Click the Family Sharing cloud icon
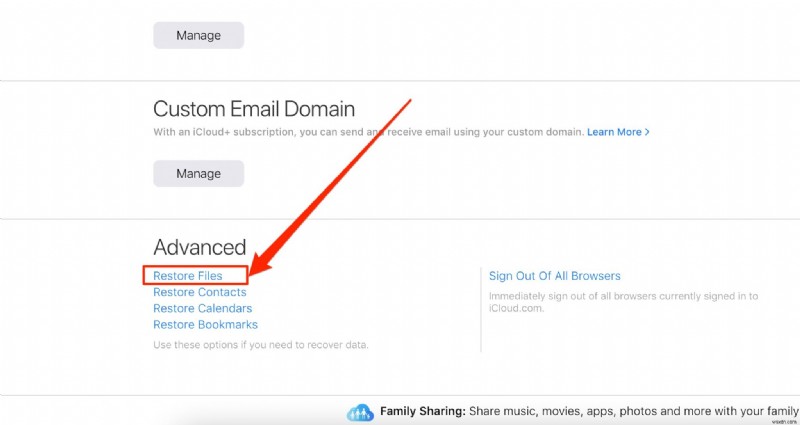The width and height of the screenshot is (800, 425). click(x=360, y=412)
